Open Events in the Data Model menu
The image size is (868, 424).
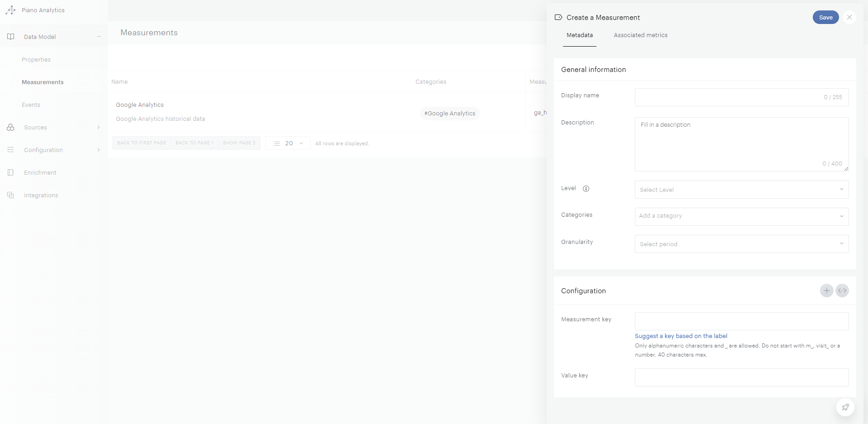click(31, 105)
